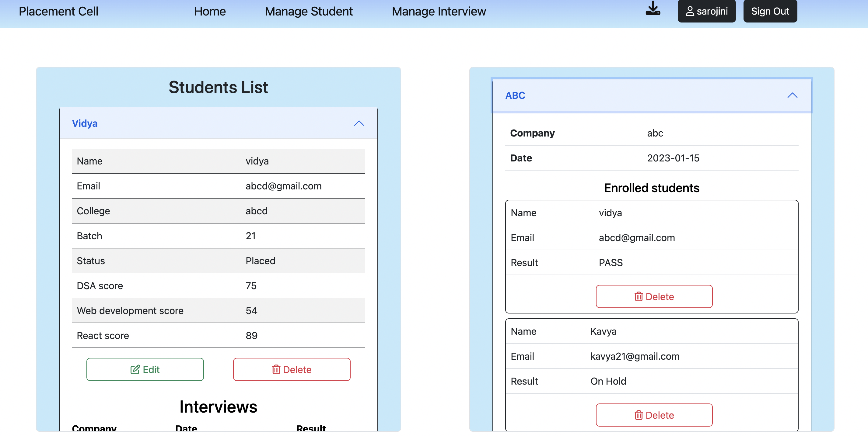Click the Sign Out button
This screenshot has height=436, width=868.
tap(770, 11)
